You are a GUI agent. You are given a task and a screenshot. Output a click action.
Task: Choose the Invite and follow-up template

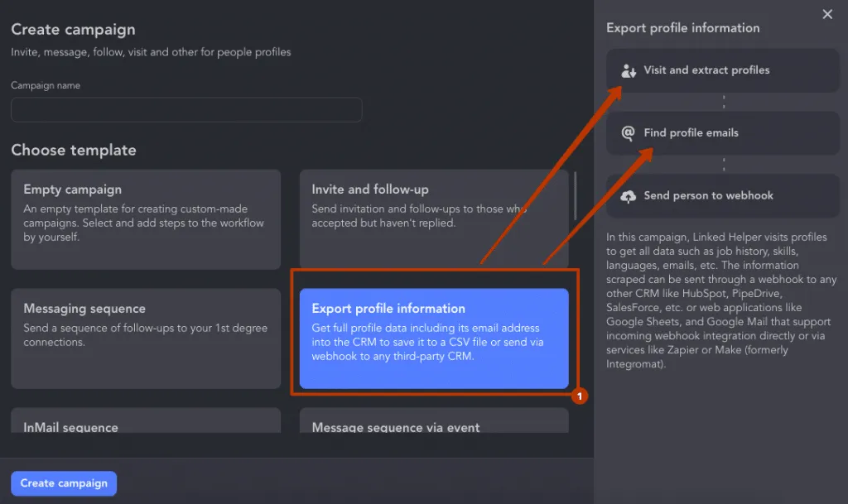pyautogui.click(x=434, y=219)
